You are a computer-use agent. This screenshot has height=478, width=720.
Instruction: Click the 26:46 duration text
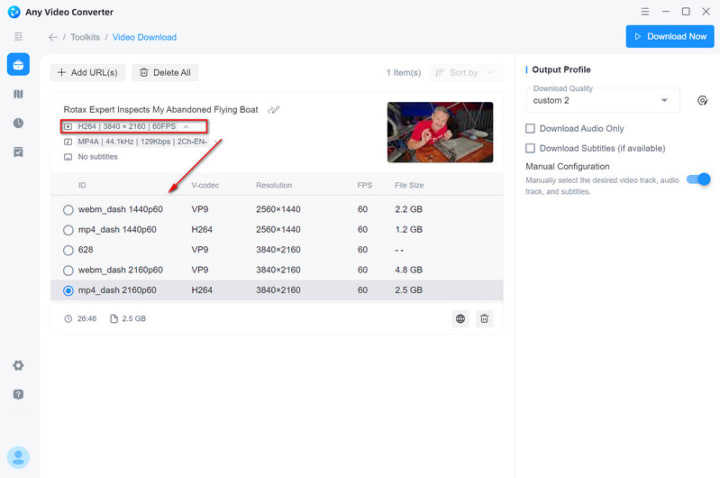pos(87,319)
